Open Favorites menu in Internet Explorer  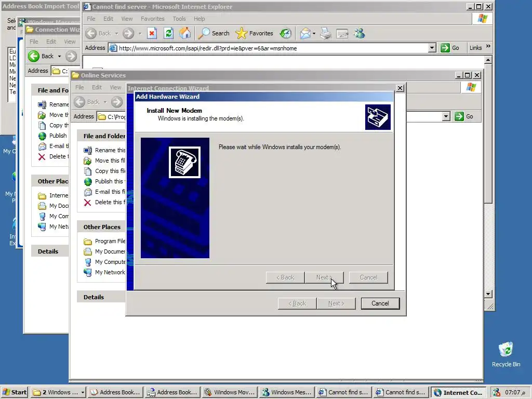[x=153, y=19]
